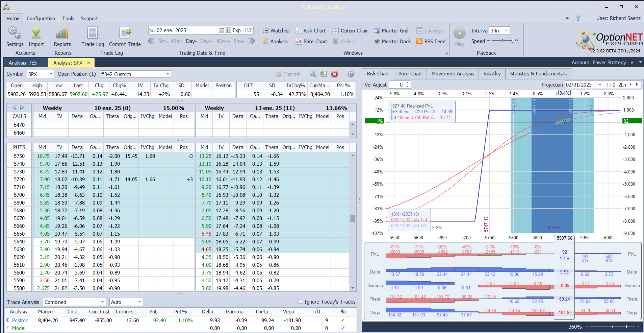644x333 pixels.
Task: Open the Open Position #342 Custom dropdown
Action: (168, 74)
